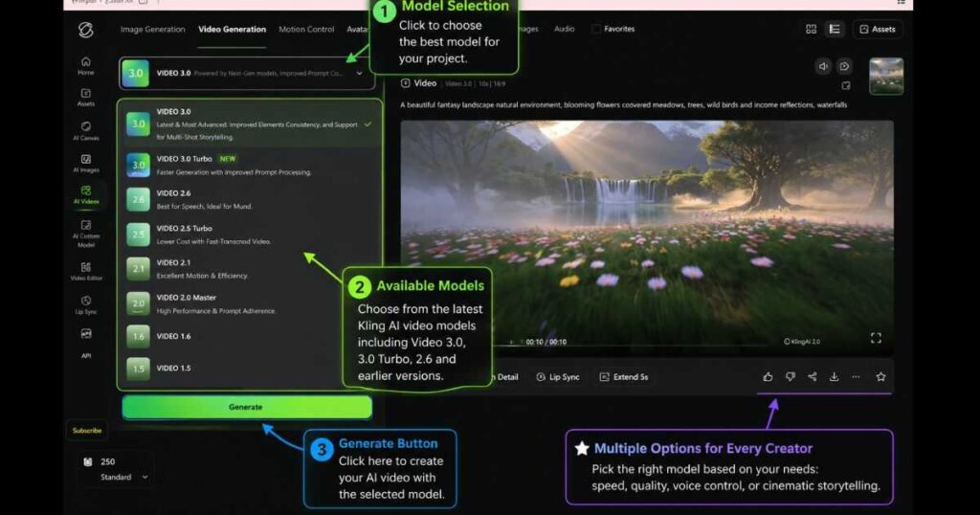Choose the VIDEO 2.6 model

[250, 199]
